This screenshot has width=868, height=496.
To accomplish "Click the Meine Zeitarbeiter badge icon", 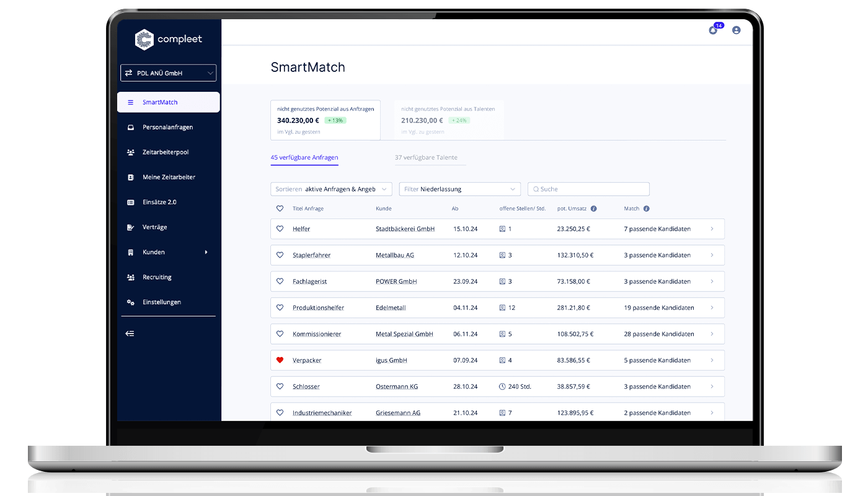I will [130, 177].
